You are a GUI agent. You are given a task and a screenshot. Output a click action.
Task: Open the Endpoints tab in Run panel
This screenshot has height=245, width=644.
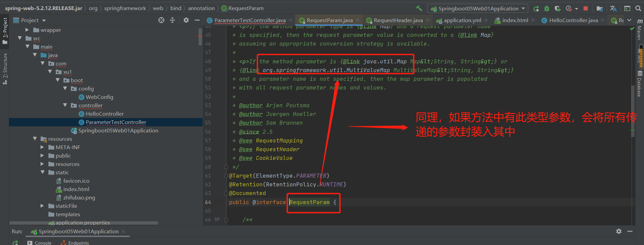pos(75,243)
